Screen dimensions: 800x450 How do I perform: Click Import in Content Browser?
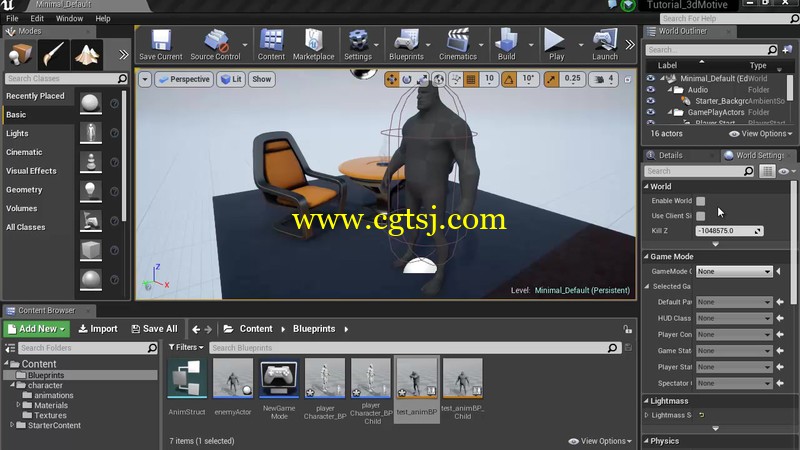coord(98,329)
